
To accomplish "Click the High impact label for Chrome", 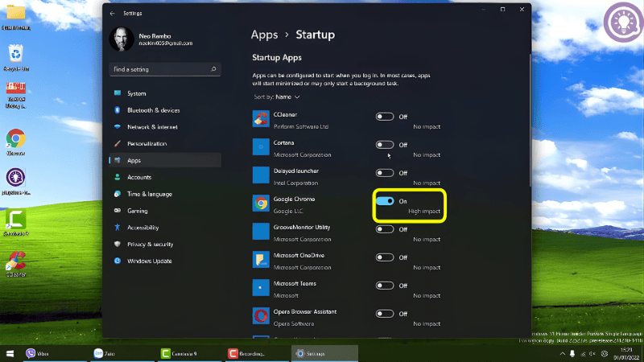I will coord(424,212).
